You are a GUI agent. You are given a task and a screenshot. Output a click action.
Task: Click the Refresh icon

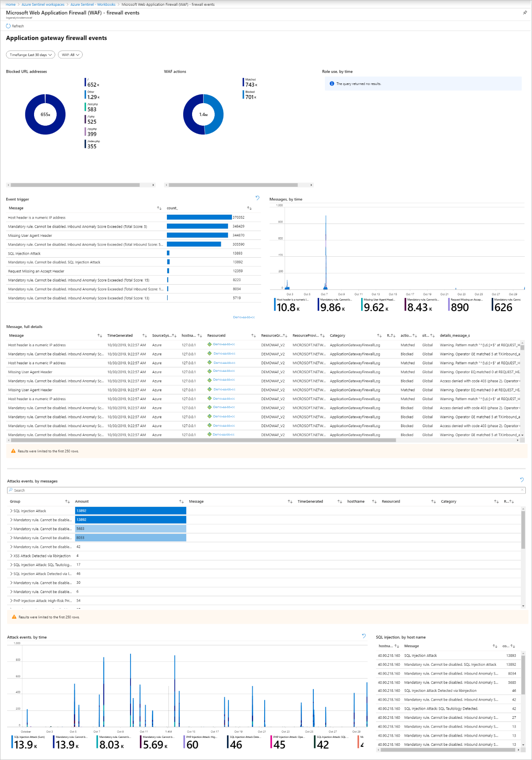coord(8,26)
